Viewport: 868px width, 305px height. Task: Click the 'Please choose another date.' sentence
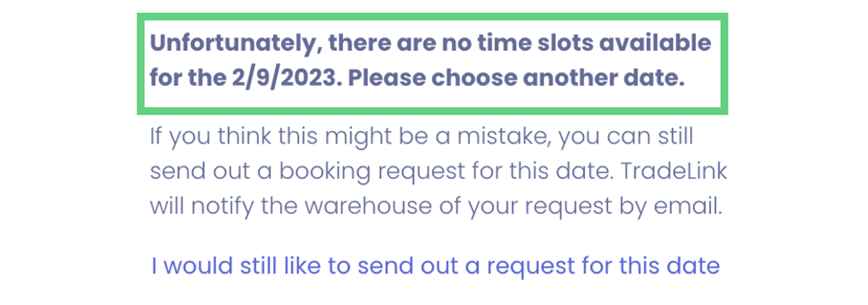pos(516,78)
